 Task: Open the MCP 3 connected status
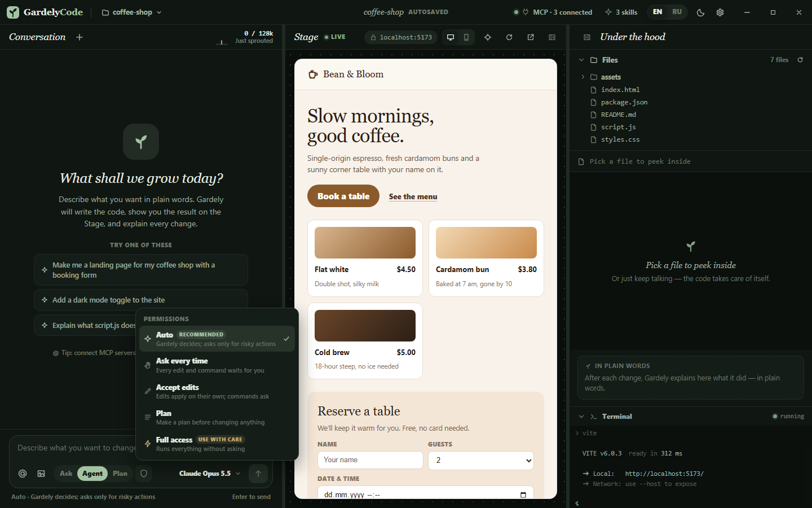[553, 12]
